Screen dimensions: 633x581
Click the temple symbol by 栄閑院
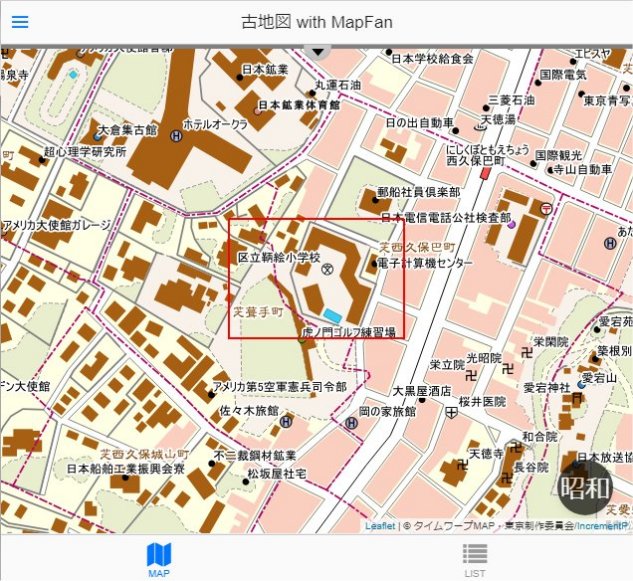pos(527,353)
